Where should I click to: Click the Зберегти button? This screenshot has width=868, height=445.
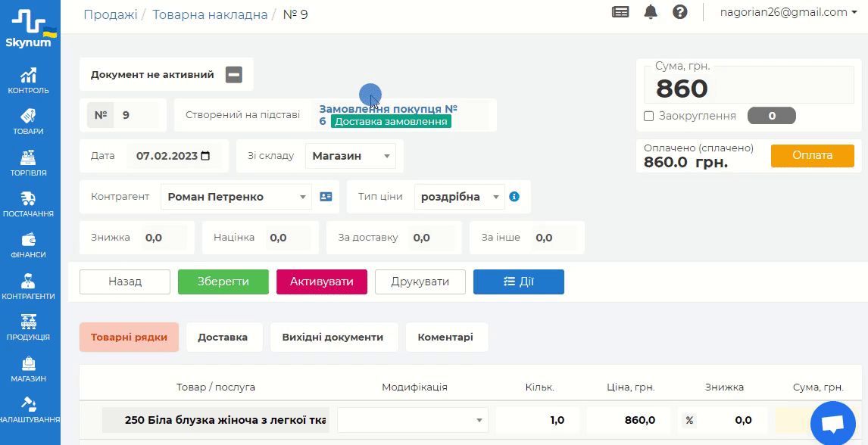(x=223, y=282)
